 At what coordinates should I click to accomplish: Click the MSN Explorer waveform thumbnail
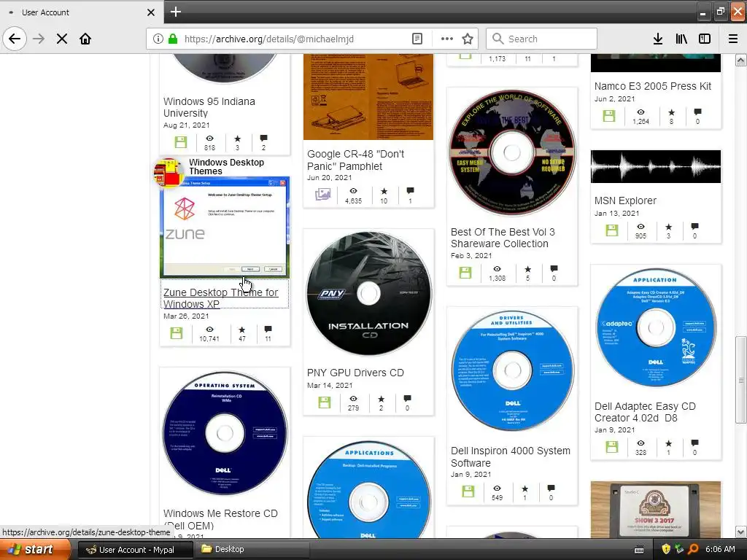[656, 167]
